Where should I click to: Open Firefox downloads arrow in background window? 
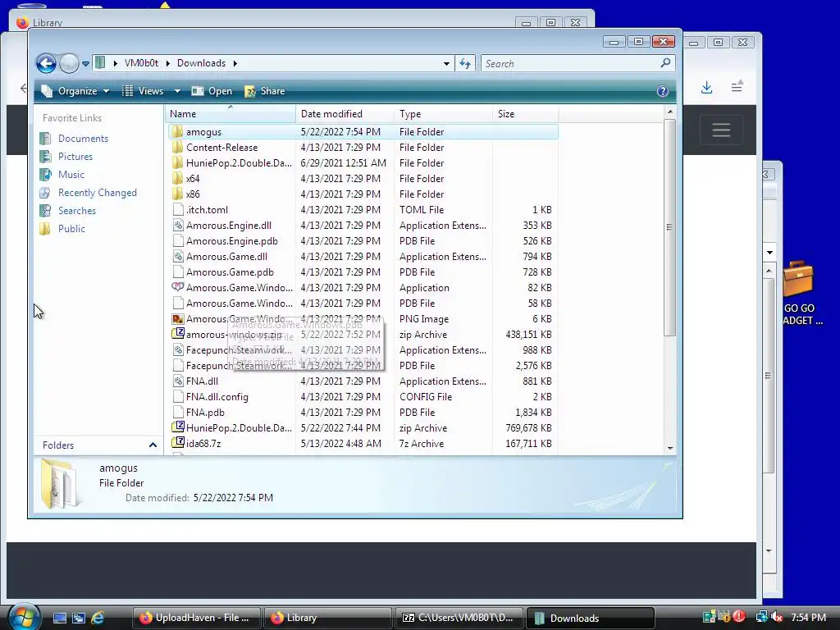(706, 87)
